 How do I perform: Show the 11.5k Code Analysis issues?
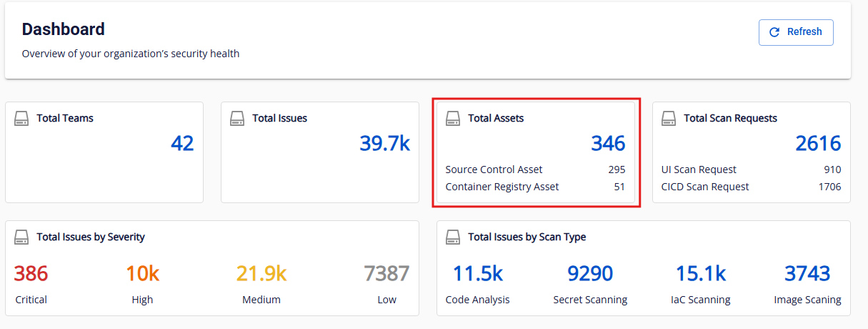click(x=477, y=274)
